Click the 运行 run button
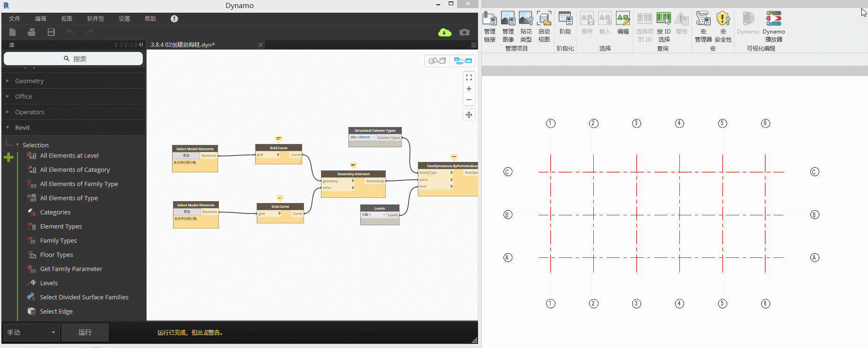Screen dimensions: 868x348 85,332
